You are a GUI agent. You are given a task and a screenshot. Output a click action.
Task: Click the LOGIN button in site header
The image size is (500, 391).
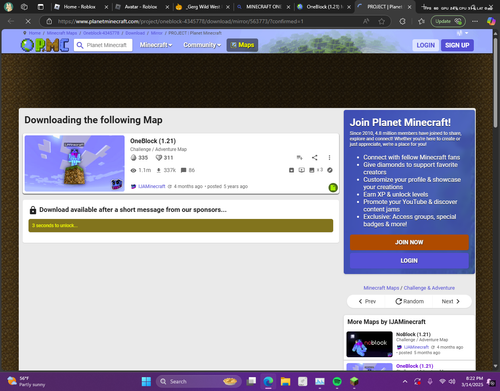tap(425, 45)
